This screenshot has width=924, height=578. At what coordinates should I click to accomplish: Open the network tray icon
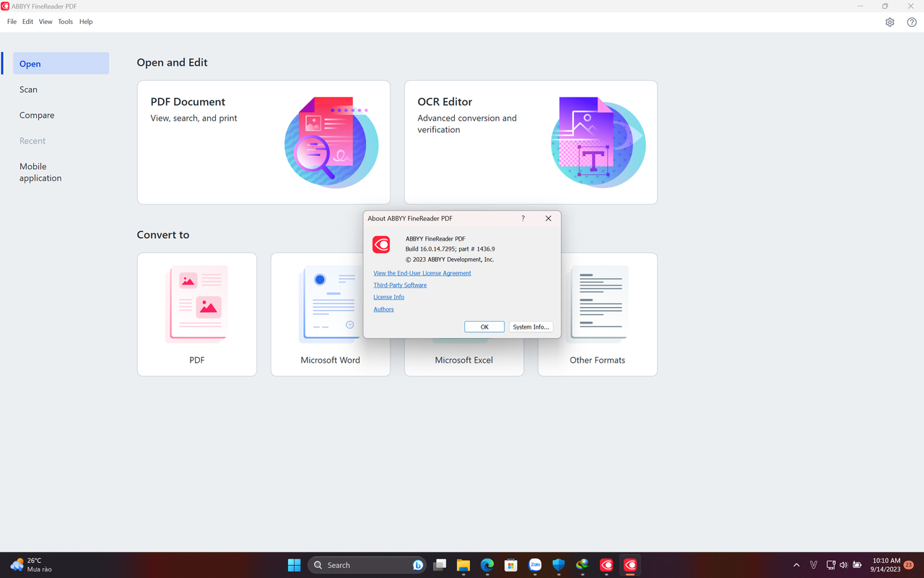(x=831, y=565)
